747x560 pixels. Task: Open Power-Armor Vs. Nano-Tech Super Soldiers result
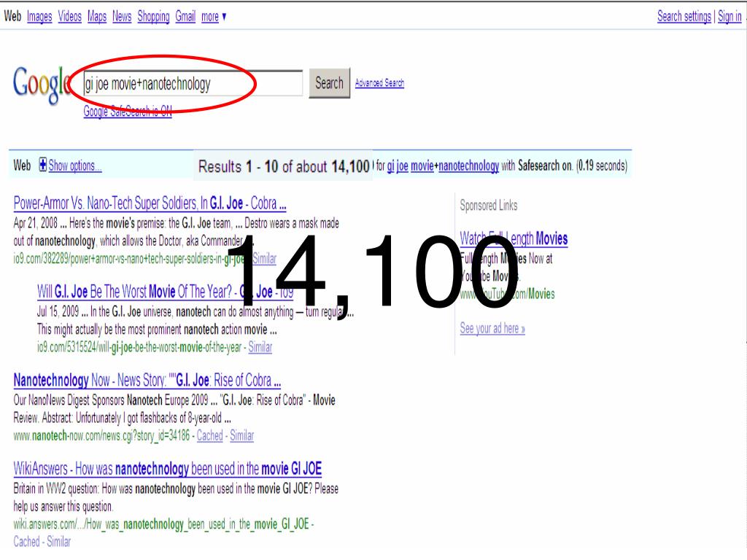(x=150, y=203)
